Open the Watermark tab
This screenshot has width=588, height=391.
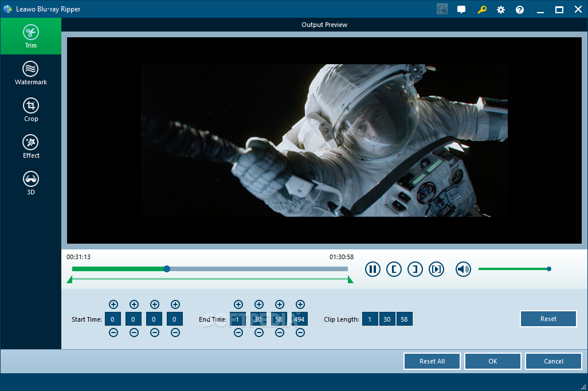(31, 73)
